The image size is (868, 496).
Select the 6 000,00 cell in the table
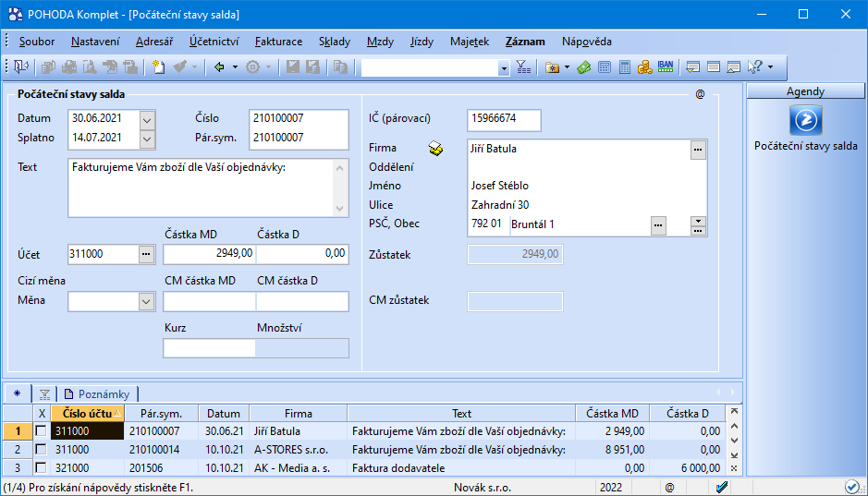(687, 467)
